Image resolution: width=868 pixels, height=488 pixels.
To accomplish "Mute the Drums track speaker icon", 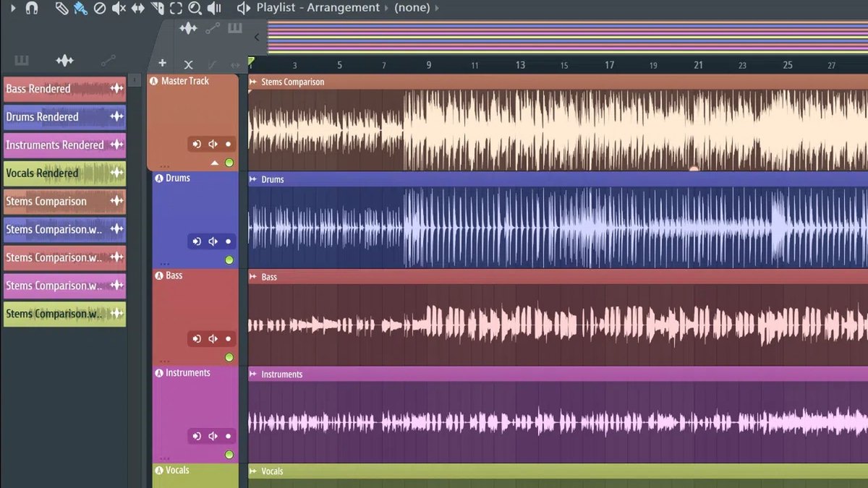I will [x=213, y=241].
